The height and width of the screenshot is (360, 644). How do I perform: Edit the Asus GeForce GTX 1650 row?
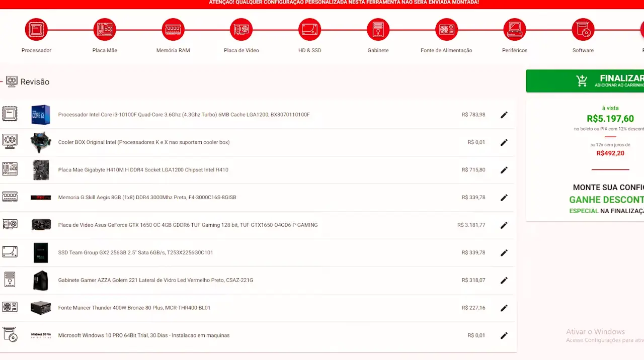[x=504, y=225]
